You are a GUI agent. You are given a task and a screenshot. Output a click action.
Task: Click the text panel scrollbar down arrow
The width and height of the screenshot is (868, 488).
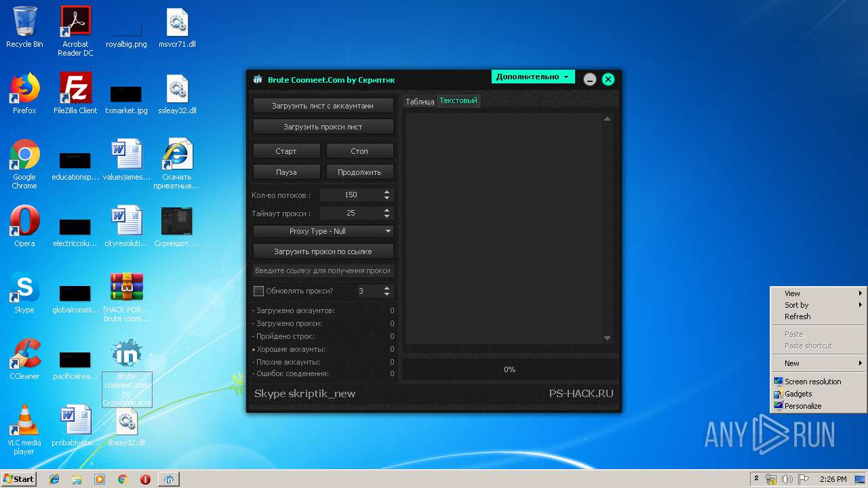coord(607,338)
